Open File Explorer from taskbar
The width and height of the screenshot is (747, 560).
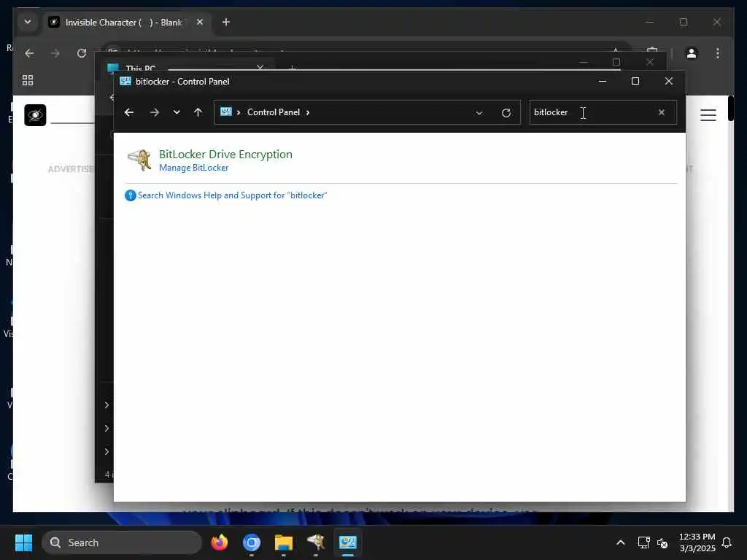pyautogui.click(x=284, y=542)
